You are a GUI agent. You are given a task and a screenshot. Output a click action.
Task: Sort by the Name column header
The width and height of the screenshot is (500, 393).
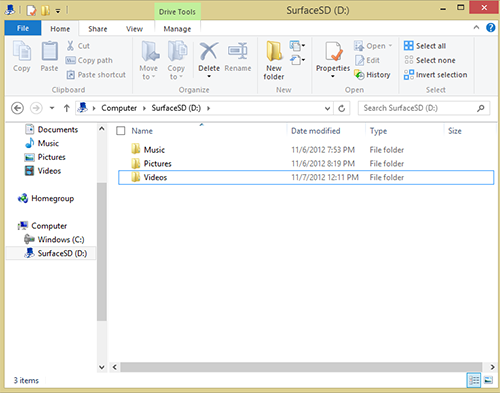click(x=142, y=131)
